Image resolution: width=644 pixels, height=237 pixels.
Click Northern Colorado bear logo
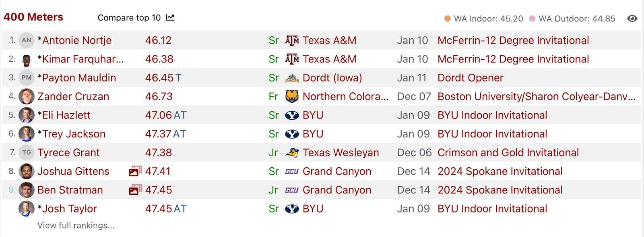pos(292,96)
